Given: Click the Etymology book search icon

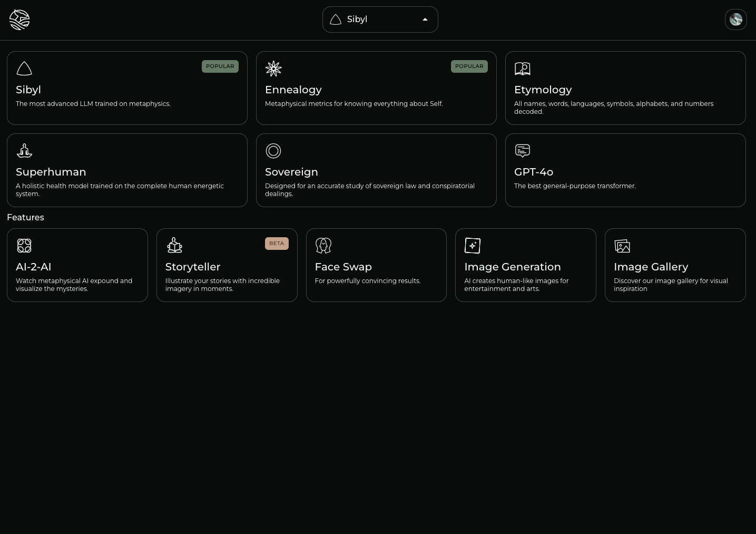Looking at the screenshot, I should [x=522, y=69].
